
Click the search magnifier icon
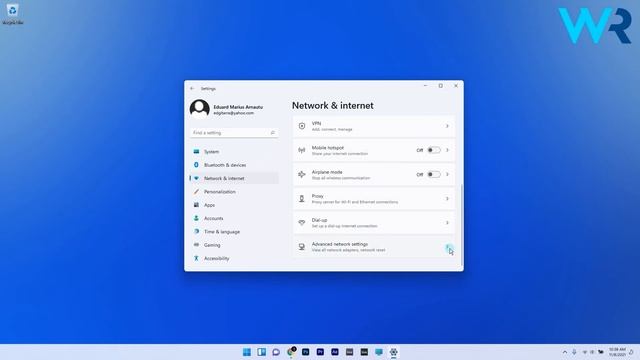click(x=273, y=133)
